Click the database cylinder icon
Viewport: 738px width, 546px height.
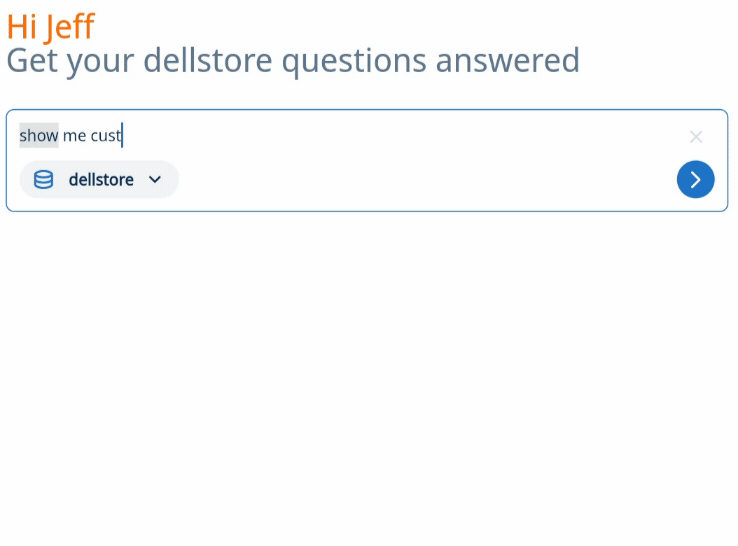44,180
